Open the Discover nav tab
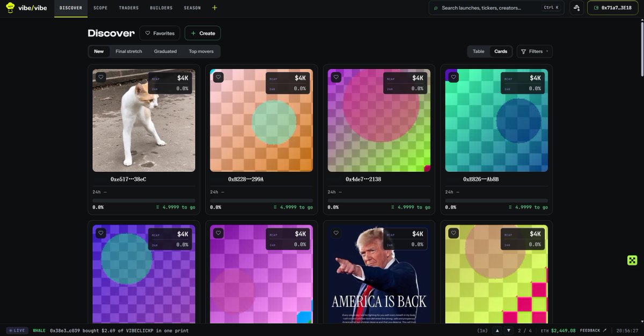This screenshot has width=644, height=336. 71,8
